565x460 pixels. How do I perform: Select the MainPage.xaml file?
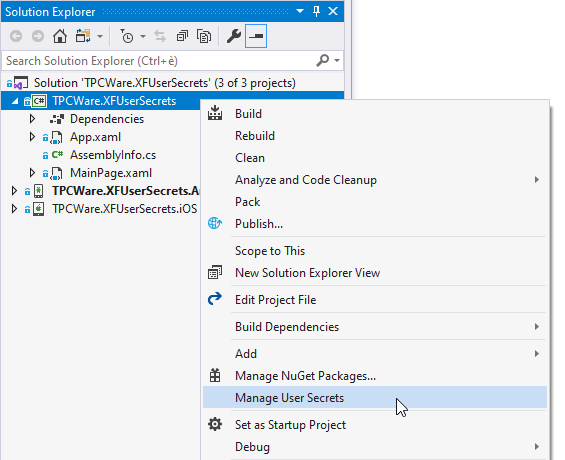[x=111, y=173]
